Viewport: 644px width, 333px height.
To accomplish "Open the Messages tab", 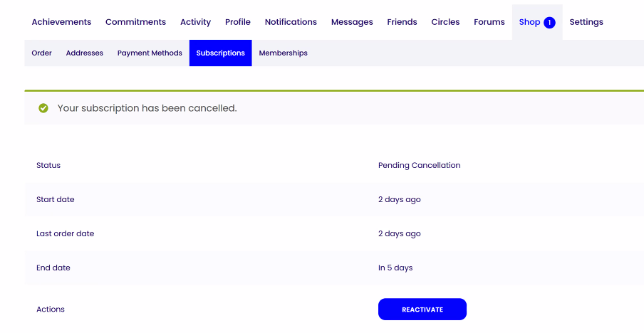I will point(352,22).
